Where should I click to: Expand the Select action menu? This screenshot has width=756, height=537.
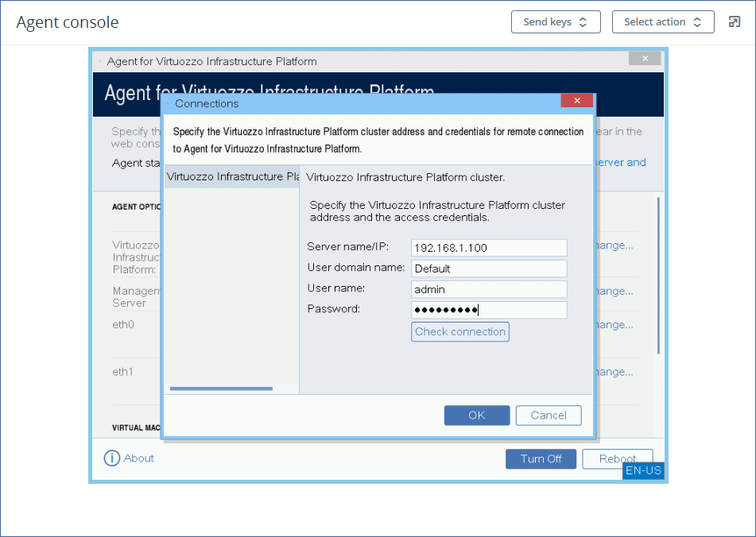pyautogui.click(x=662, y=22)
